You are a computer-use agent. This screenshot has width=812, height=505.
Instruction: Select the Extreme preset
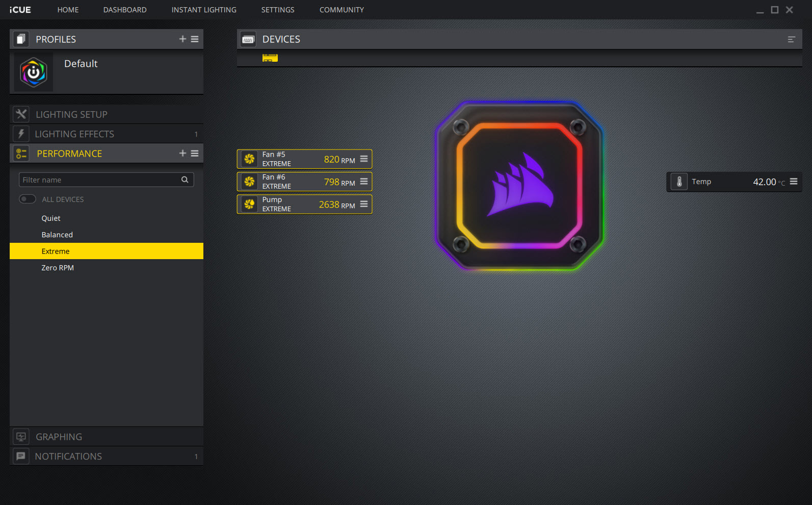coord(107,251)
